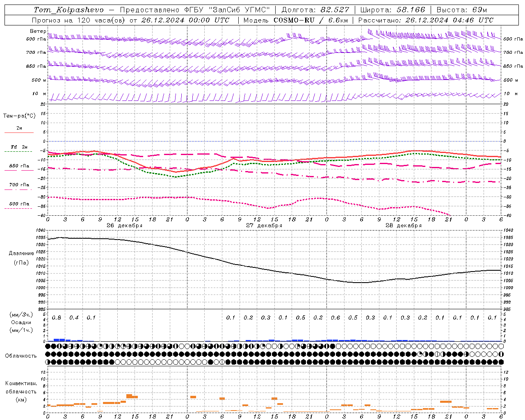Click 'Прогноз на 120 часа(ов)' forecast text
This screenshot has width=525, height=420.
79,20
